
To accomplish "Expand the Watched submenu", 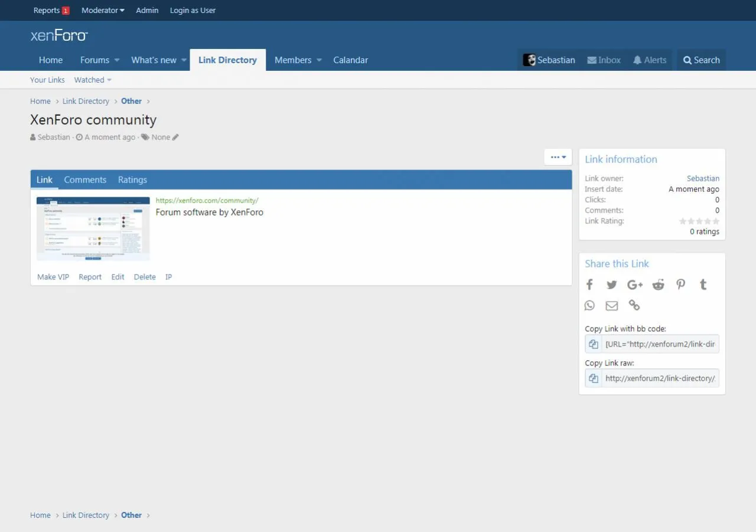I will [x=93, y=80].
